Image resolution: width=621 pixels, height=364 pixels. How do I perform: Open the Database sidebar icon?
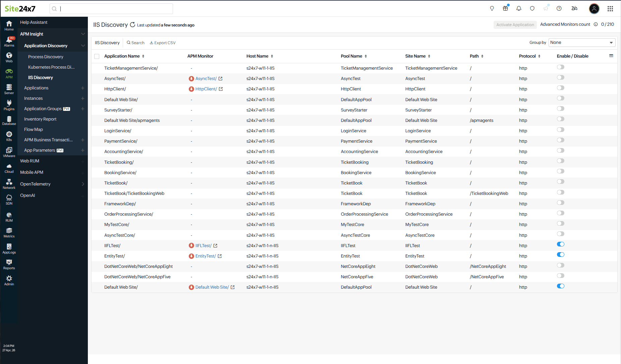(9, 121)
